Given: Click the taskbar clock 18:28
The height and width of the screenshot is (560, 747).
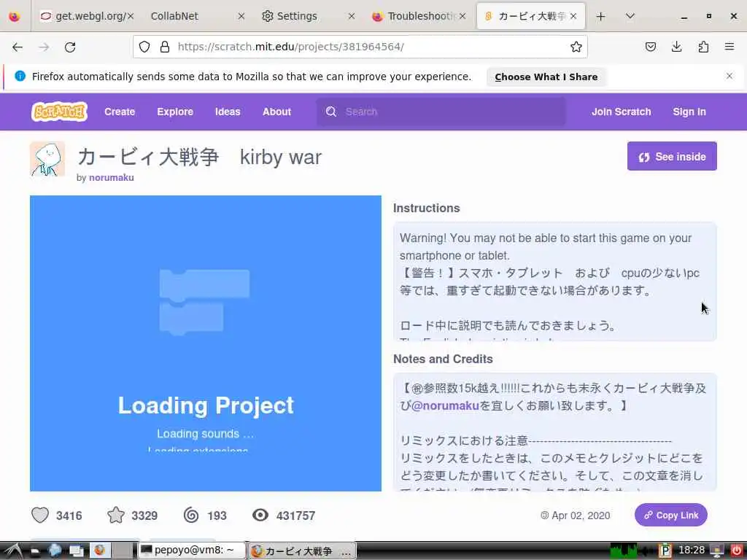Looking at the screenshot, I should 692,551.
